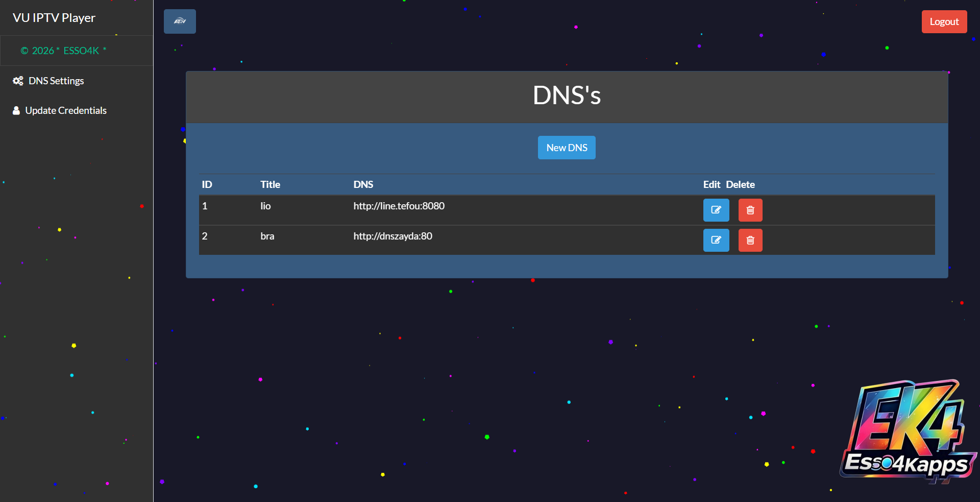Add a new entry with New DNS
Viewport: 980px width, 502px height.
click(566, 148)
